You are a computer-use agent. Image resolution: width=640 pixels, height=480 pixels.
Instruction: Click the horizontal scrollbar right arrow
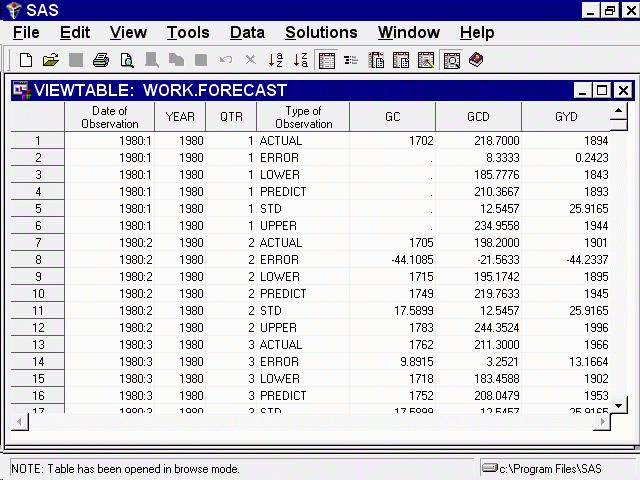click(x=601, y=422)
